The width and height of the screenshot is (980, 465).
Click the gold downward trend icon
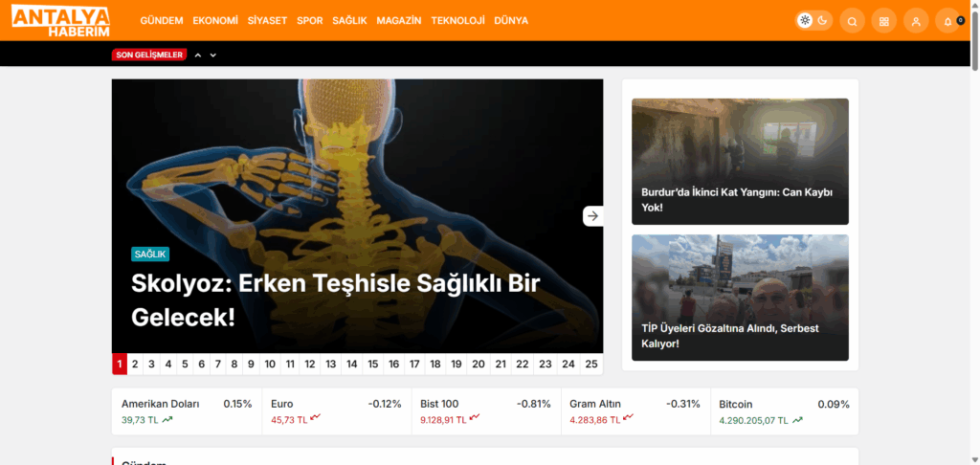(628, 417)
